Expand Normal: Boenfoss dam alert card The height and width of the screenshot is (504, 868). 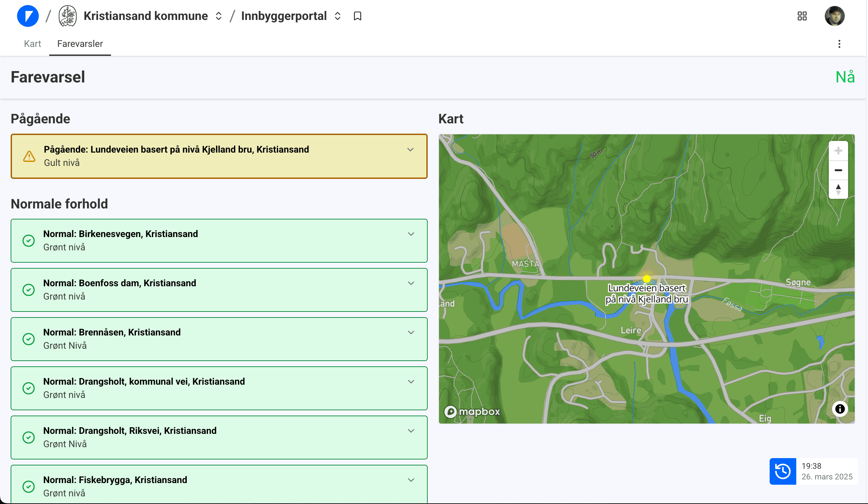point(411,284)
